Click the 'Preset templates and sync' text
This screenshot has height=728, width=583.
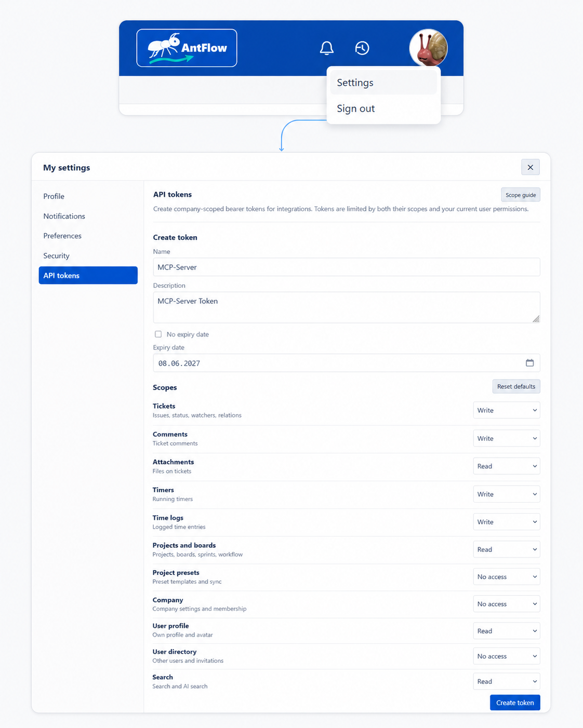point(187,582)
